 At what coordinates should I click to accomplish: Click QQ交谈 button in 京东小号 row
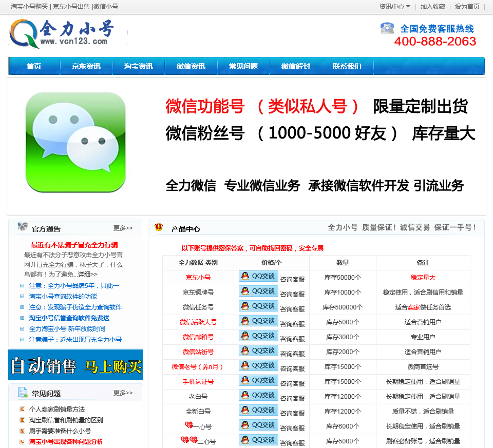tap(258, 277)
